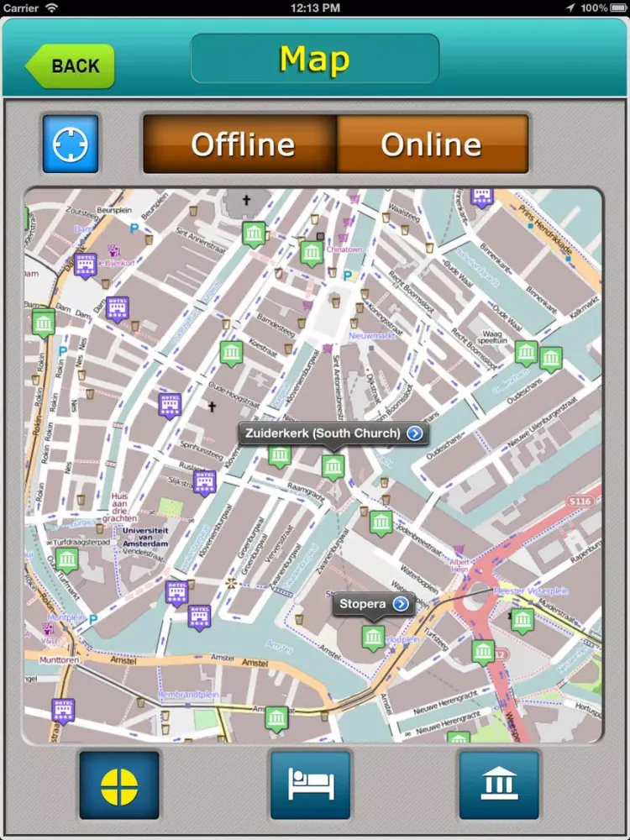This screenshot has height=840, width=630.
Task: Center the map with the locate-me crosshair icon
Action: point(71,144)
